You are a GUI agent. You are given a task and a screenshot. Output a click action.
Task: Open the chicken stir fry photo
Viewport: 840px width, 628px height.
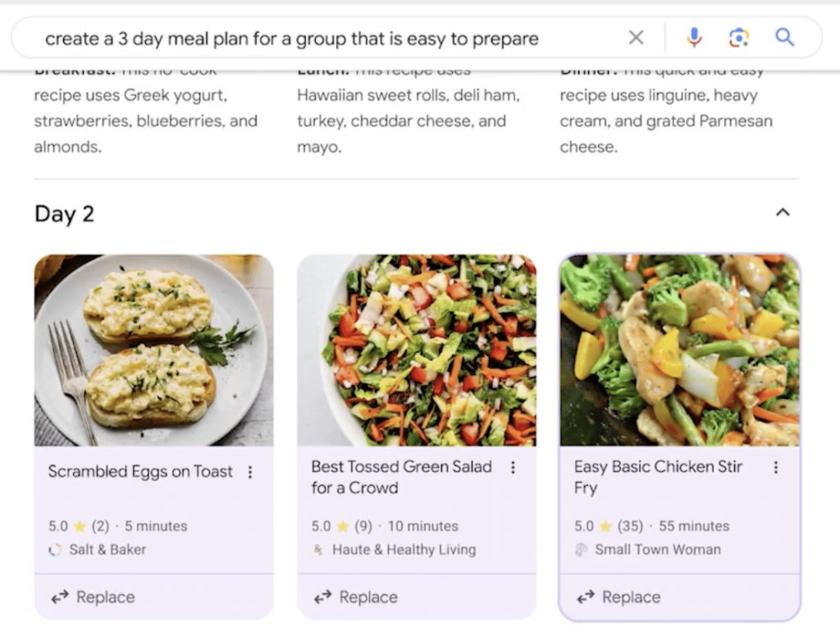pos(680,351)
